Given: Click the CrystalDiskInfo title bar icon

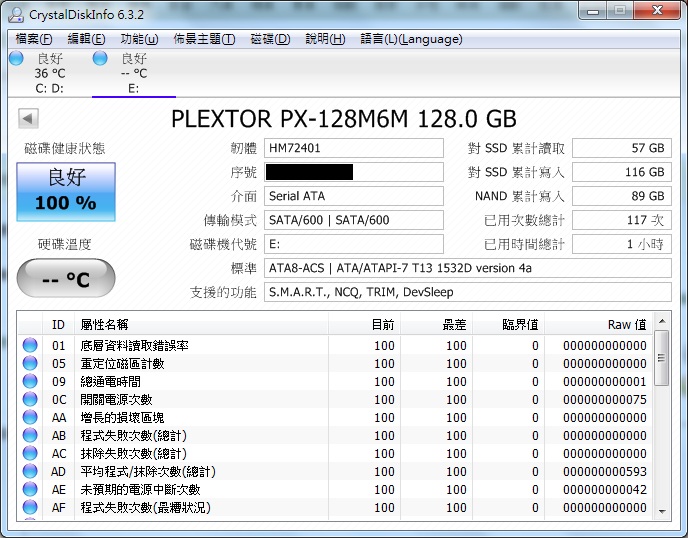Looking at the screenshot, I should [17, 14].
